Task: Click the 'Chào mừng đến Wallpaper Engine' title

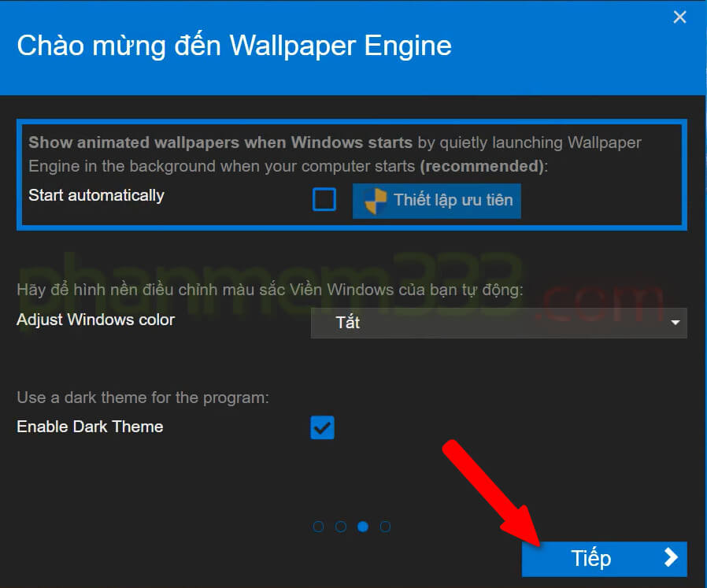Action: pos(234,46)
